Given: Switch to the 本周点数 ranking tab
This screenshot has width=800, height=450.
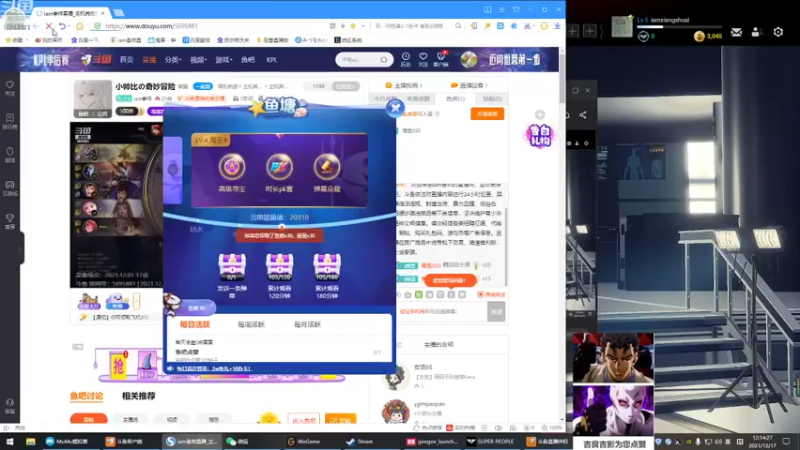Looking at the screenshot, I should pyautogui.click(x=418, y=98).
